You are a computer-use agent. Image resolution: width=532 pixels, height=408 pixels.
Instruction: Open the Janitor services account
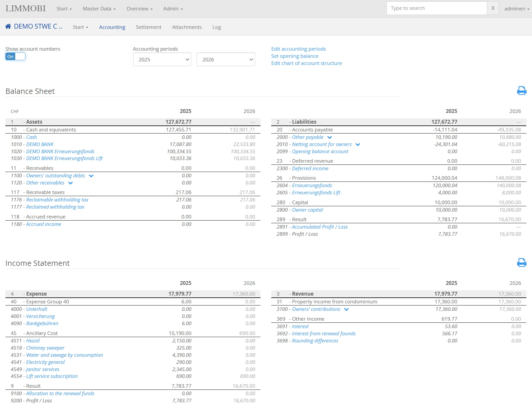click(43, 369)
